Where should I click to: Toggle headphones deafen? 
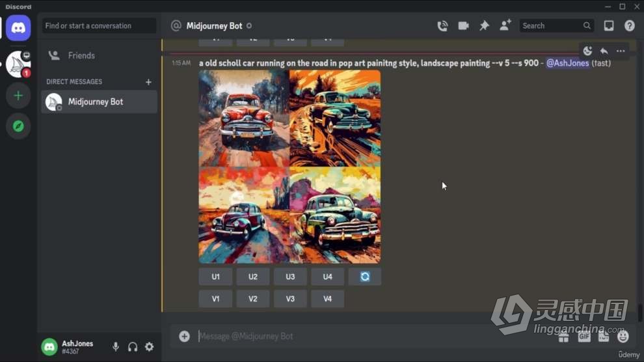pos(133,347)
